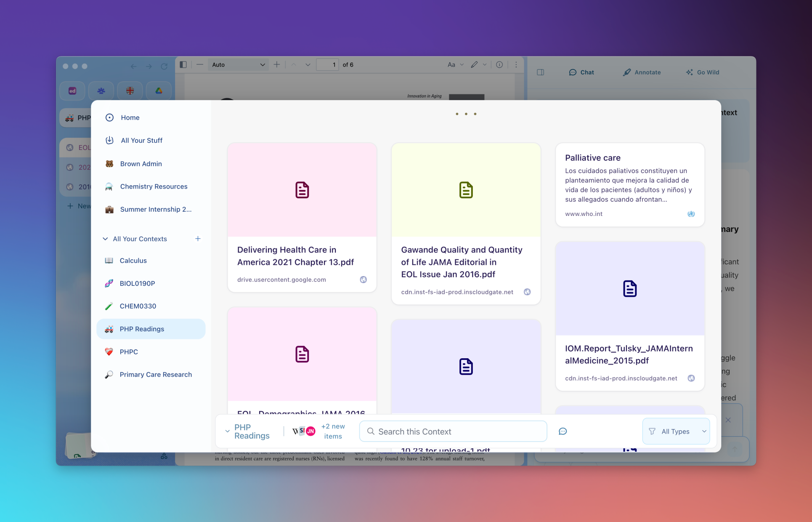812x522 pixels.
Task: Expand the PHP Readings context dropdown
Action: coord(226,431)
